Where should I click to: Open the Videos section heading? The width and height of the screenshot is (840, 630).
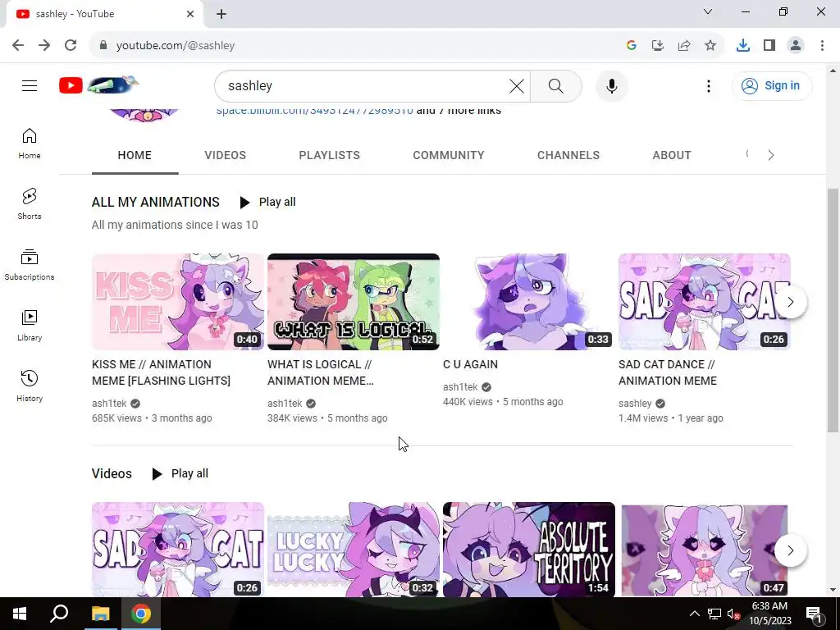[112, 473]
